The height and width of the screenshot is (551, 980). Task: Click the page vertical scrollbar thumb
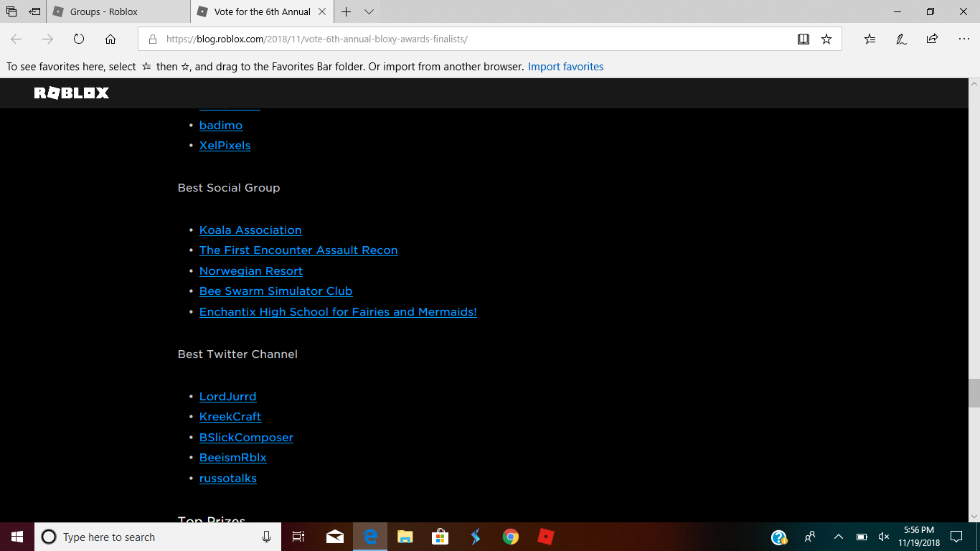click(974, 393)
